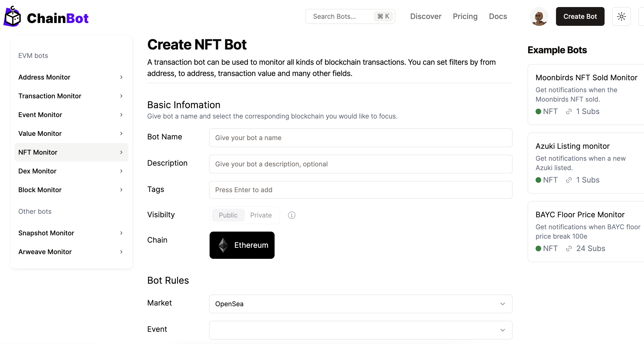
Task: Click BAYC Floor Price link icon
Action: point(569,248)
